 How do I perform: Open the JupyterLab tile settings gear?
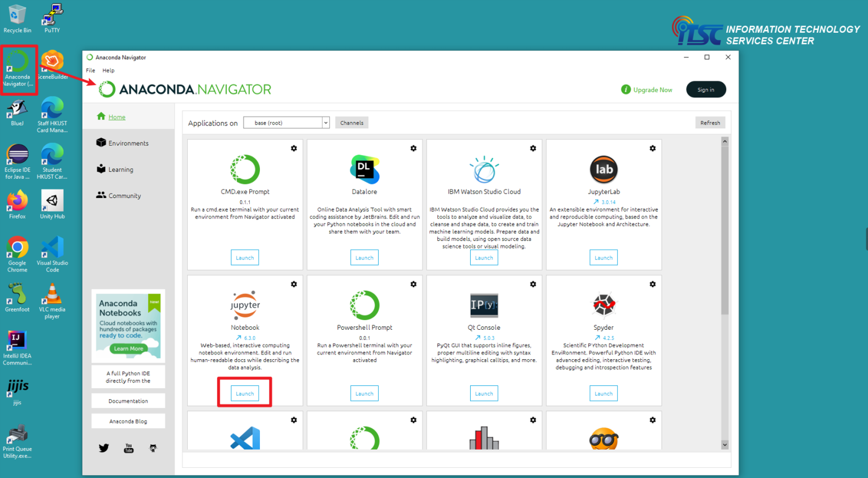tap(652, 148)
